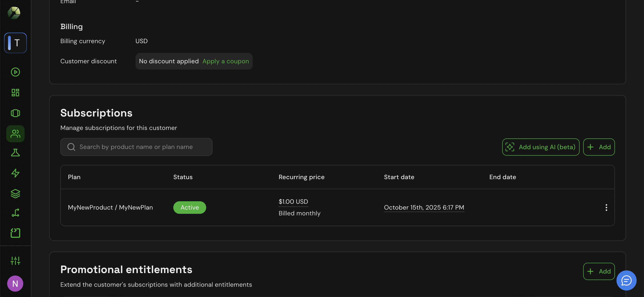Open the carousel-shaped sidebar icon
Image resolution: width=644 pixels, height=297 pixels.
pyautogui.click(x=15, y=113)
